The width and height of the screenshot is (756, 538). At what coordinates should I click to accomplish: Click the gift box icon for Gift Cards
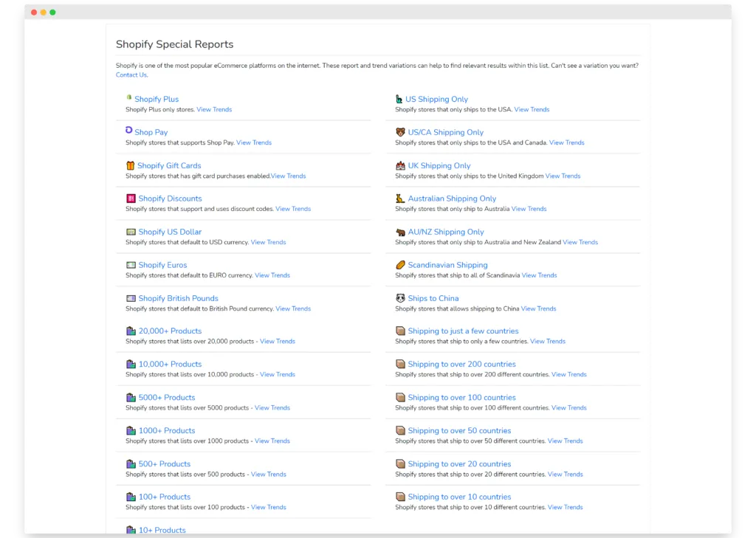click(x=131, y=165)
